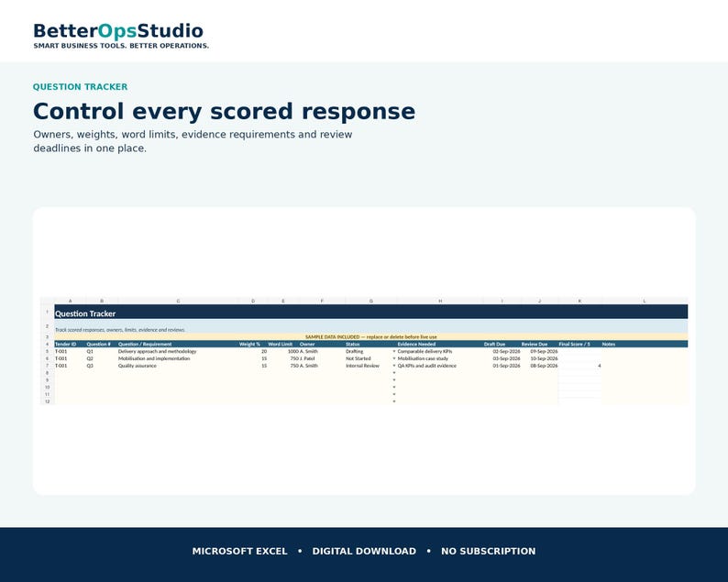Screen dimensions: 728x582
Task: Click the MICROSOFT EXCEL footer text
Action: pos(239,551)
